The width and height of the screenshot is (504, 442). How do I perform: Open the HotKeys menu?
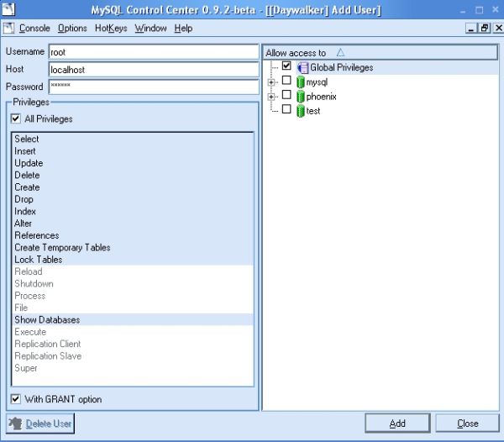tap(111, 29)
